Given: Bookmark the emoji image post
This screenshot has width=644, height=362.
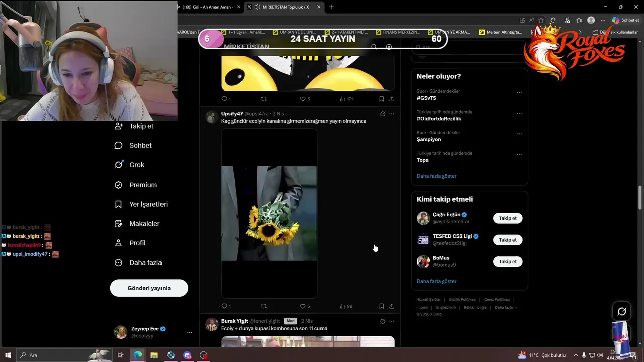Looking at the screenshot, I should pos(382,99).
